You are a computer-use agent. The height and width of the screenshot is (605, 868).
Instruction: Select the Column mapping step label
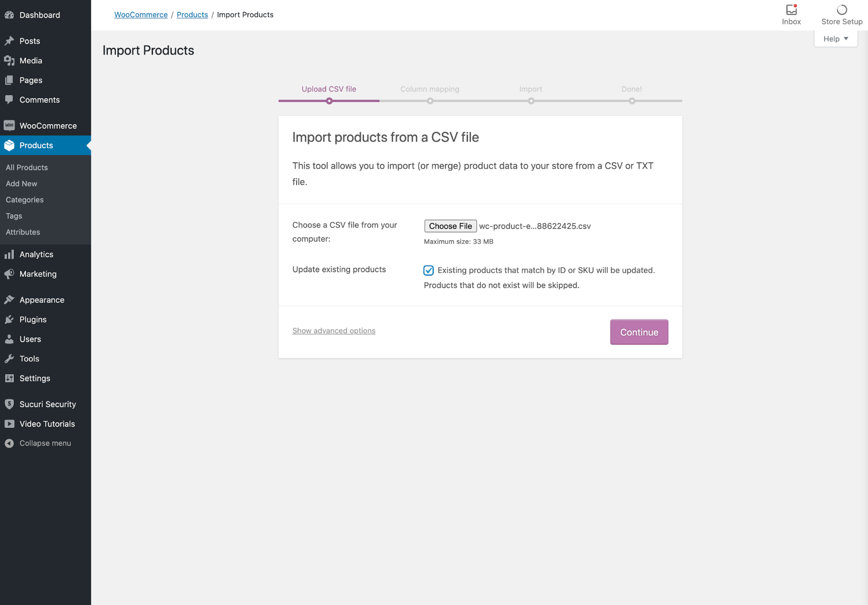pos(430,89)
